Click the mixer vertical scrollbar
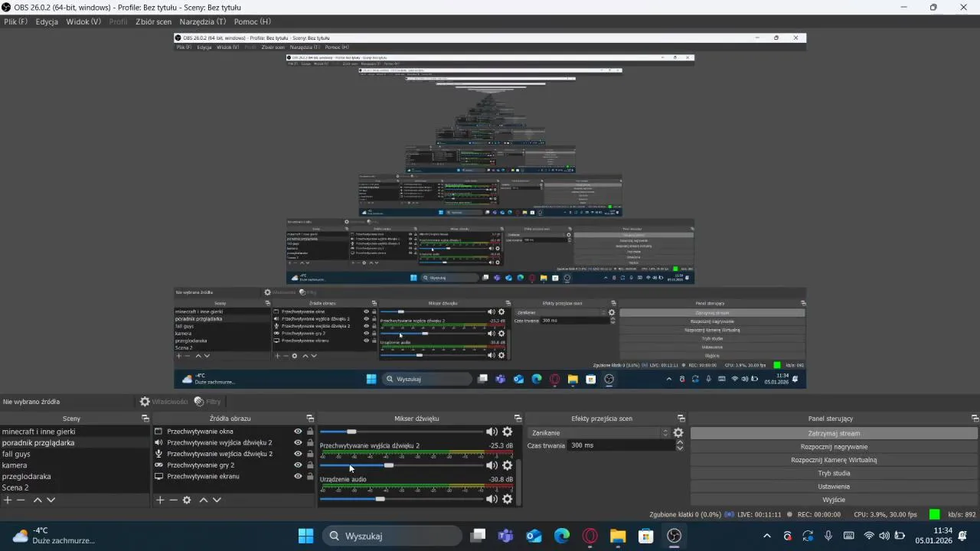980x551 pixels. [x=520, y=480]
